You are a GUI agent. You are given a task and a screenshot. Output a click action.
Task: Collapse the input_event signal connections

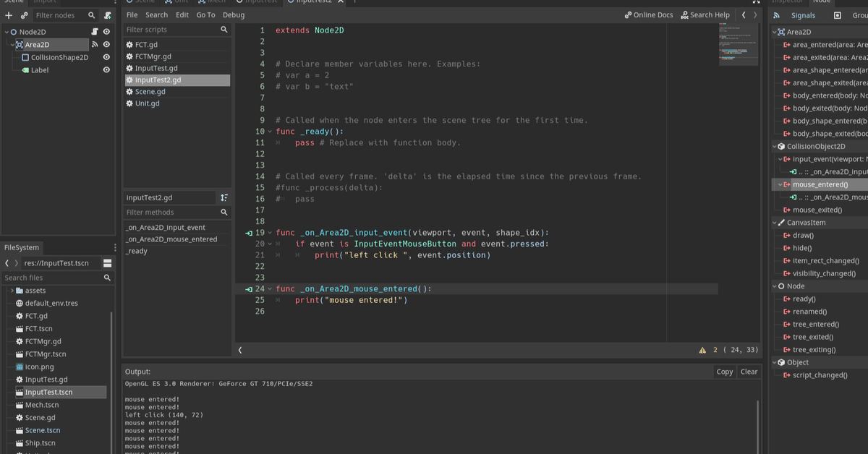780,159
